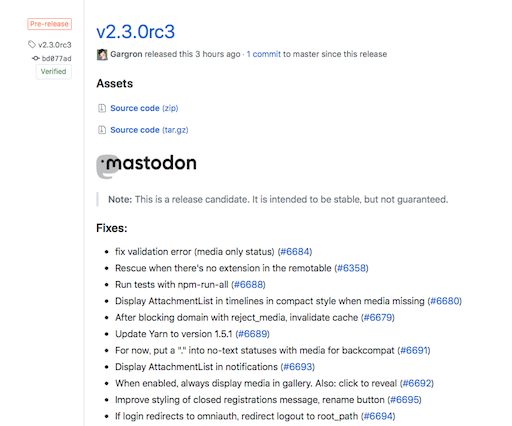Click the Verified signature badge
The image size is (512, 426).
click(54, 71)
